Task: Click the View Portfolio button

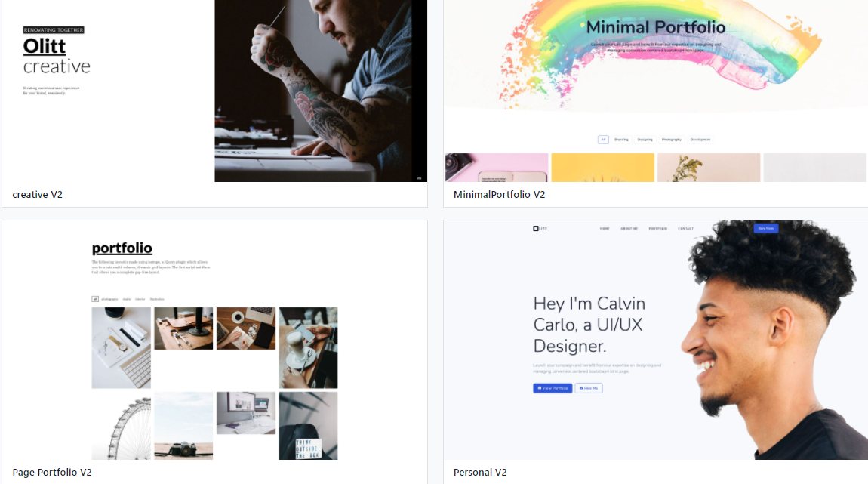Action: coord(553,388)
